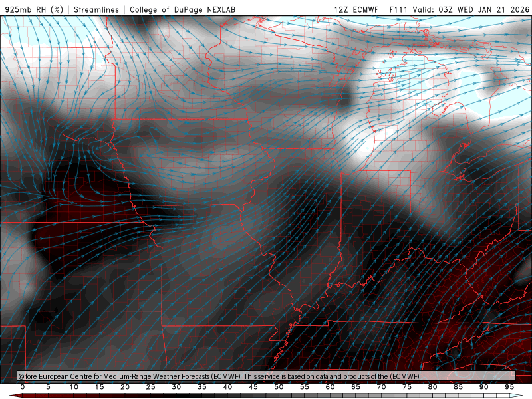Click the '40' color scale label
The image size is (532, 399).
coord(227,387)
